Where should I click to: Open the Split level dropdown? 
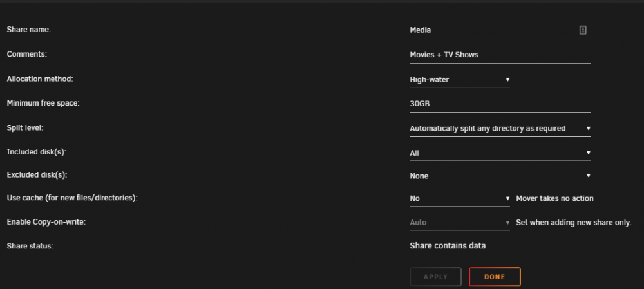(500, 129)
